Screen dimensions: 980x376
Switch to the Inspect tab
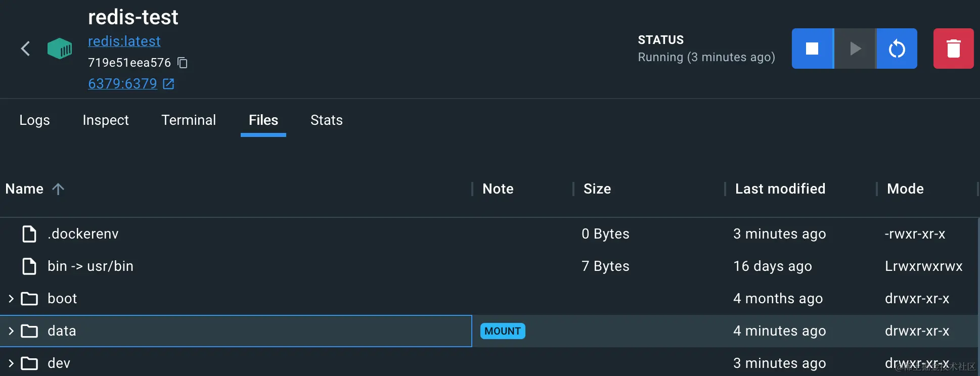106,120
